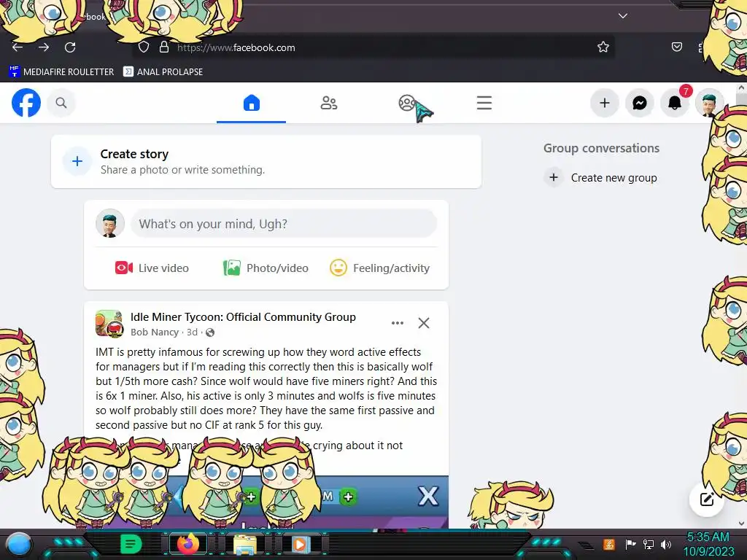Open the green notes app on taskbar
747x560 pixels.
point(131,544)
